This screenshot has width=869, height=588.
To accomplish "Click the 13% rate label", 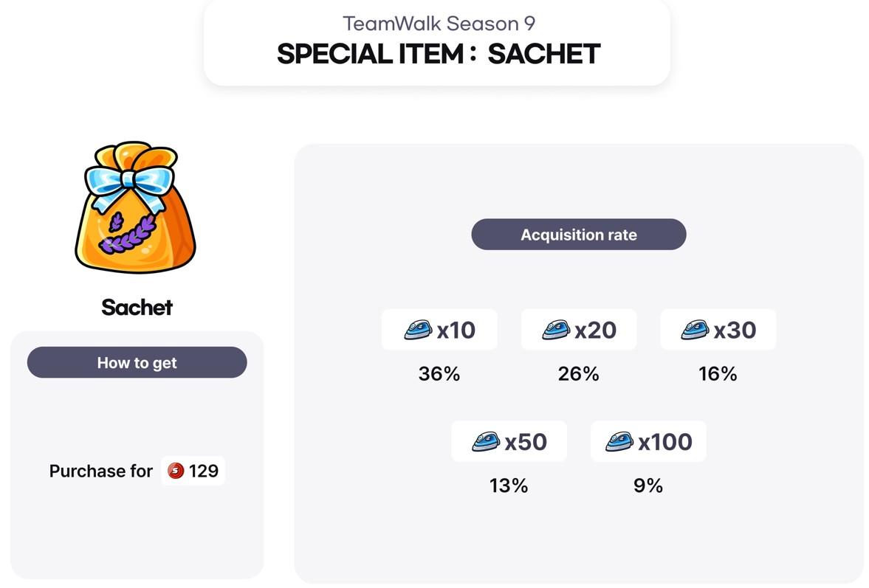I will (509, 485).
